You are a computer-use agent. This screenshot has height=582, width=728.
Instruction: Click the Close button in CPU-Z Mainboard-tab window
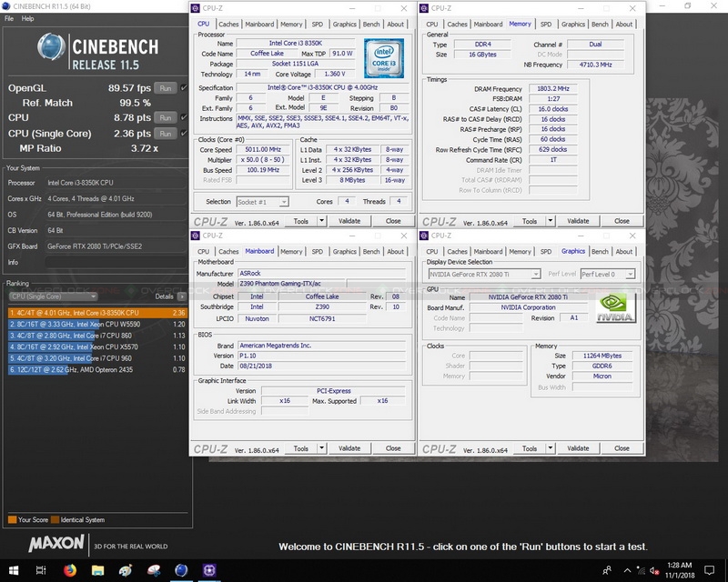click(x=393, y=448)
